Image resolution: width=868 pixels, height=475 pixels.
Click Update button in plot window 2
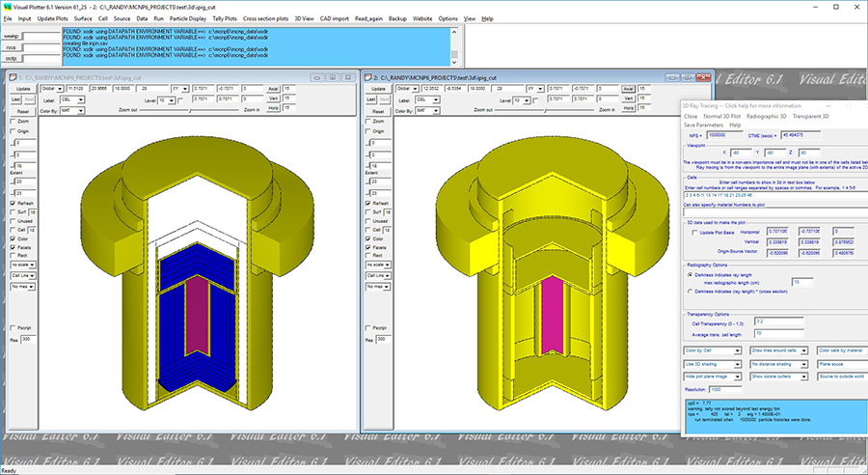[x=379, y=89]
